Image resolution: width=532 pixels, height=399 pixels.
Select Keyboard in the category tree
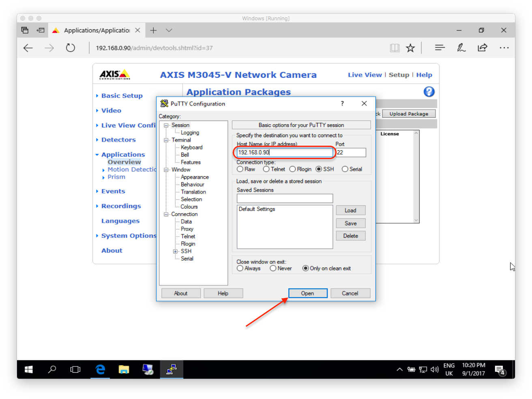tap(191, 147)
